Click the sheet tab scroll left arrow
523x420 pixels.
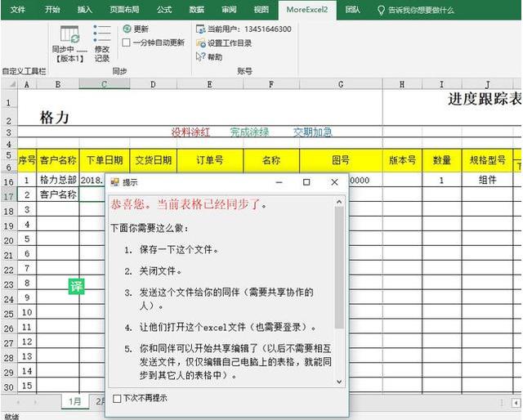18,402
